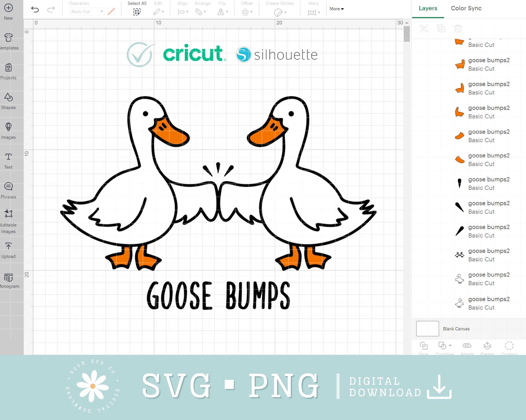Open the Text tool
Image resolution: width=526 pixels, height=420 pixels.
tap(8, 159)
